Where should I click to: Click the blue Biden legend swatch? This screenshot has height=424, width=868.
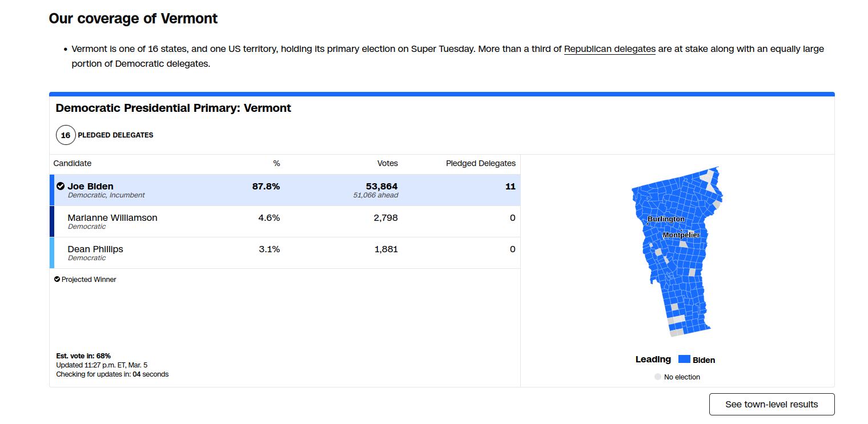(x=684, y=359)
